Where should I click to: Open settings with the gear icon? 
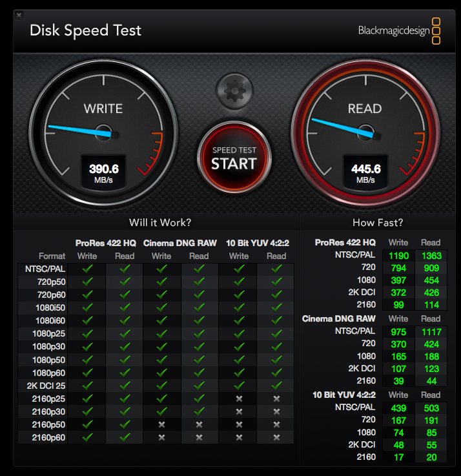click(234, 90)
